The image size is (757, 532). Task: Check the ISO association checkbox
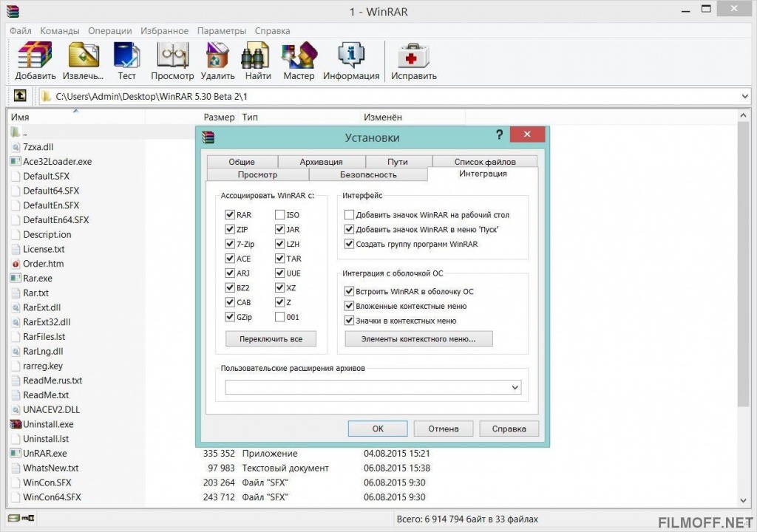click(279, 214)
